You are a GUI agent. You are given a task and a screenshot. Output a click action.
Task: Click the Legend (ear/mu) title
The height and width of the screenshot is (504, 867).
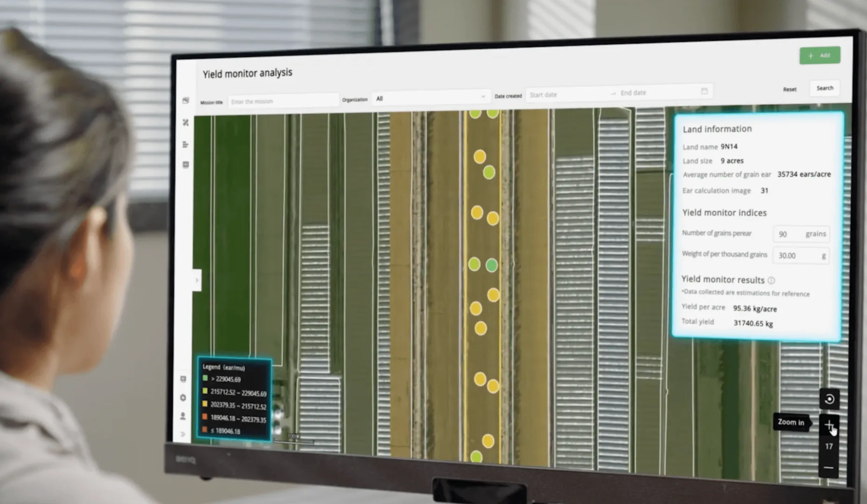[x=224, y=367]
